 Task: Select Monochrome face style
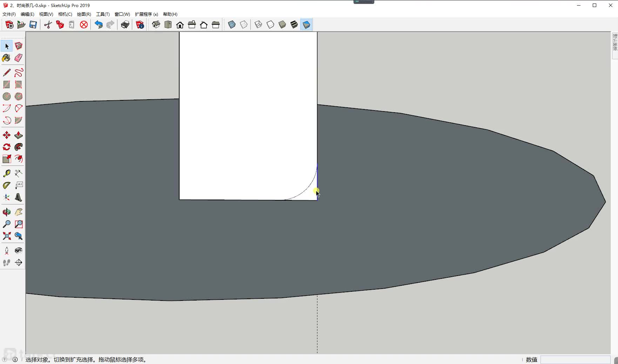tap(306, 25)
